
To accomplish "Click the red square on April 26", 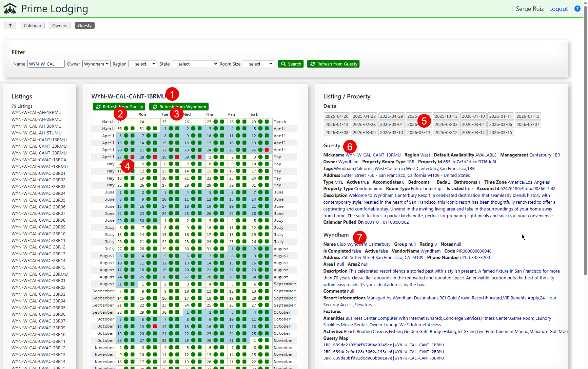I will click(267, 150).
